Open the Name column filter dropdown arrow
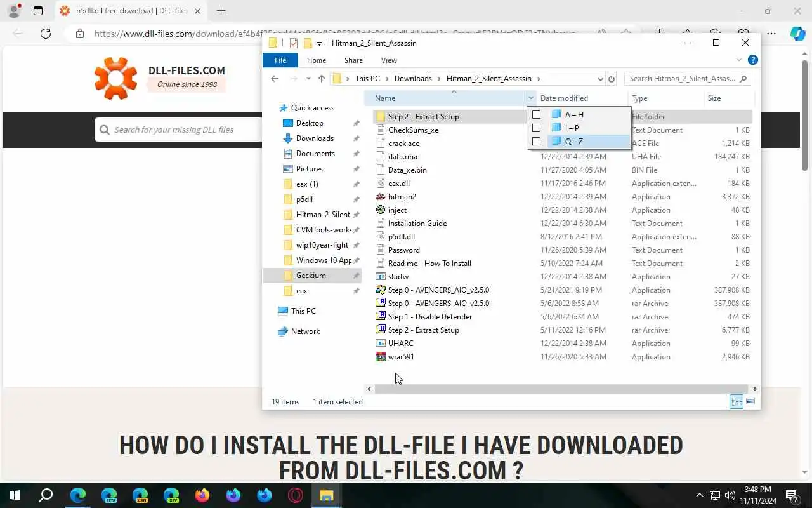812x508 pixels. coord(531,98)
